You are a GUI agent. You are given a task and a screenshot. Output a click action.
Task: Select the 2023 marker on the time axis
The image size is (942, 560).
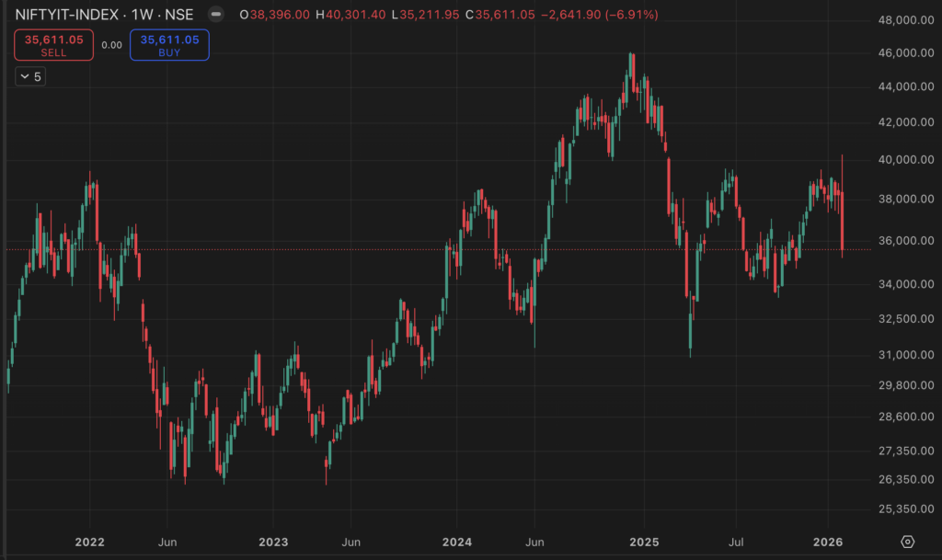pyautogui.click(x=273, y=542)
